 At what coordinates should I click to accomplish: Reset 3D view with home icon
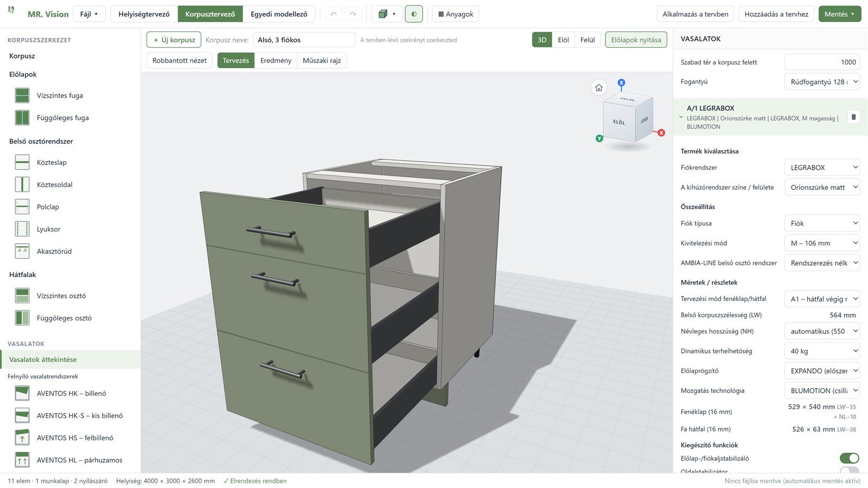click(599, 88)
